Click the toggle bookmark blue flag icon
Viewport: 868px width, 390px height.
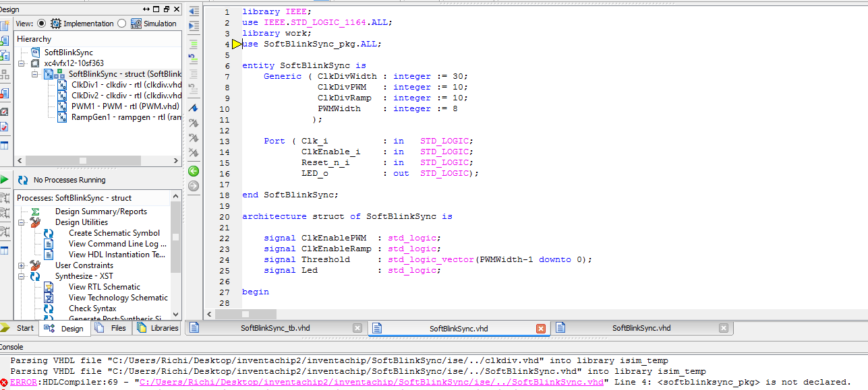click(194, 108)
